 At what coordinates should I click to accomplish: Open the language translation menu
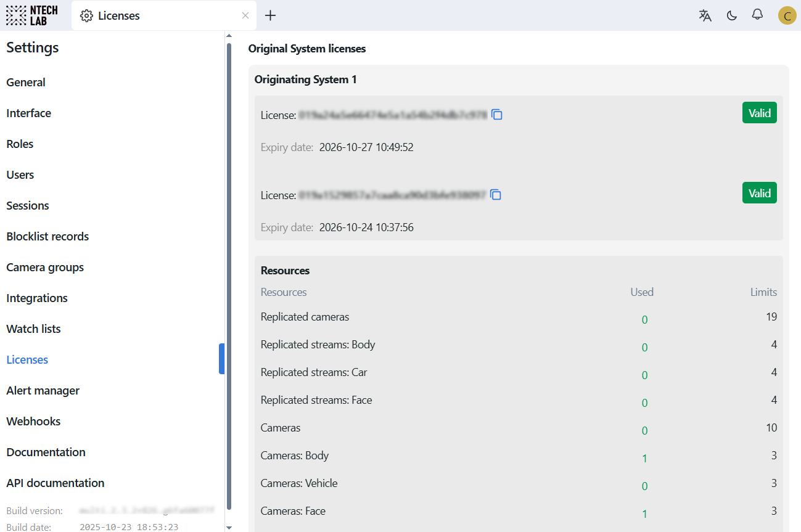point(705,15)
